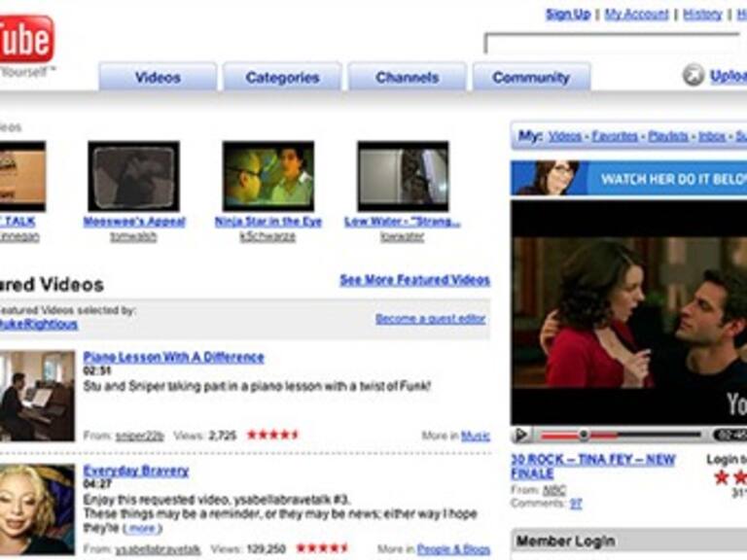Click Low Water - "Strang... title
Viewport: 747px width, 560px height.
(x=403, y=222)
